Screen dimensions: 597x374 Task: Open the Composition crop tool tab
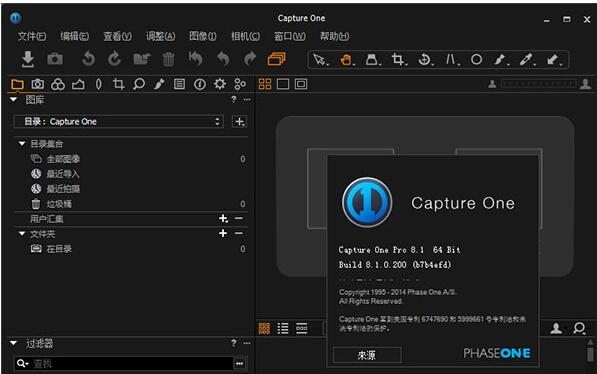119,84
